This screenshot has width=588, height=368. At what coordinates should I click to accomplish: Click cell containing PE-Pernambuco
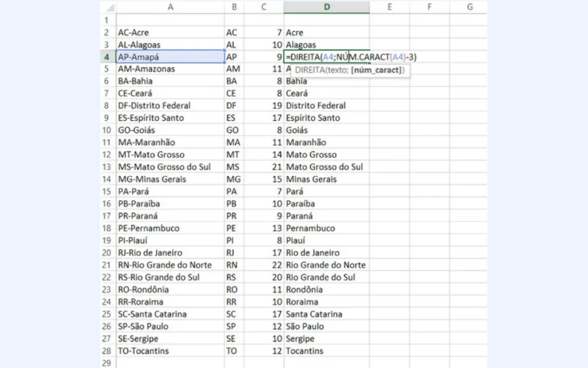170,228
